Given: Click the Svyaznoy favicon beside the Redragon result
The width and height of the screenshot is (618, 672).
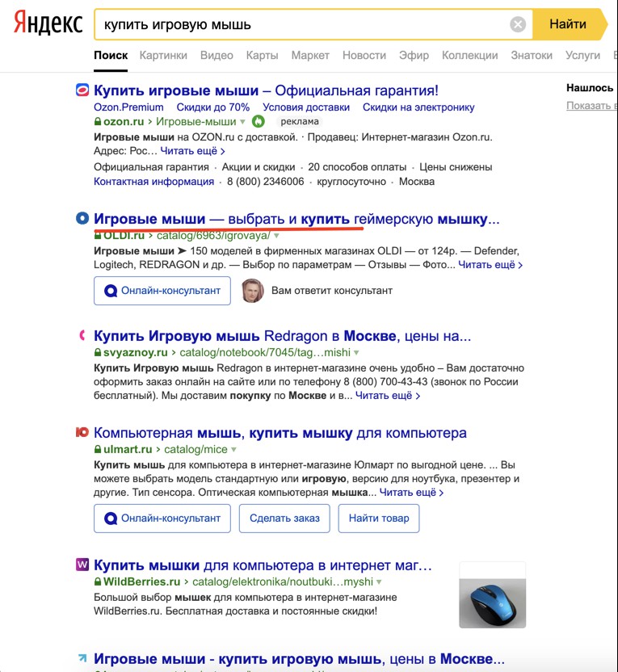Looking at the screenshot, I should click(82, 335).
